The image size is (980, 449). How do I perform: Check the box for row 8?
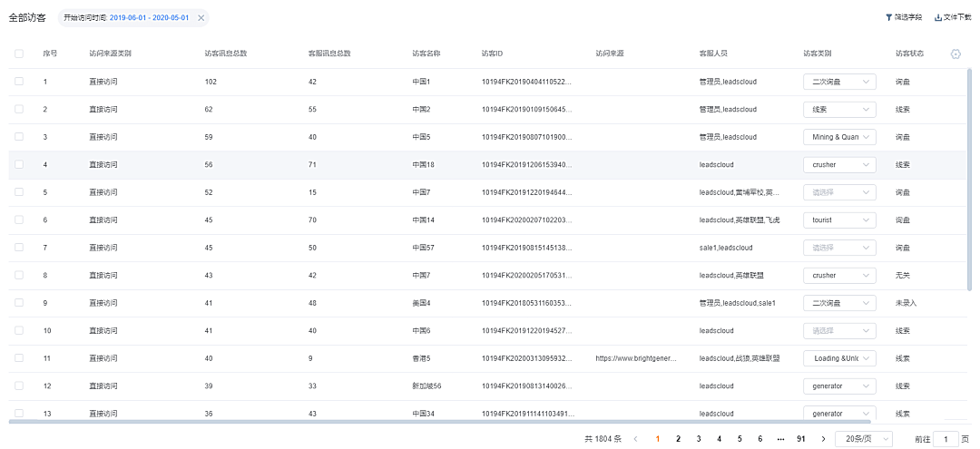click(x=19, y=275)
